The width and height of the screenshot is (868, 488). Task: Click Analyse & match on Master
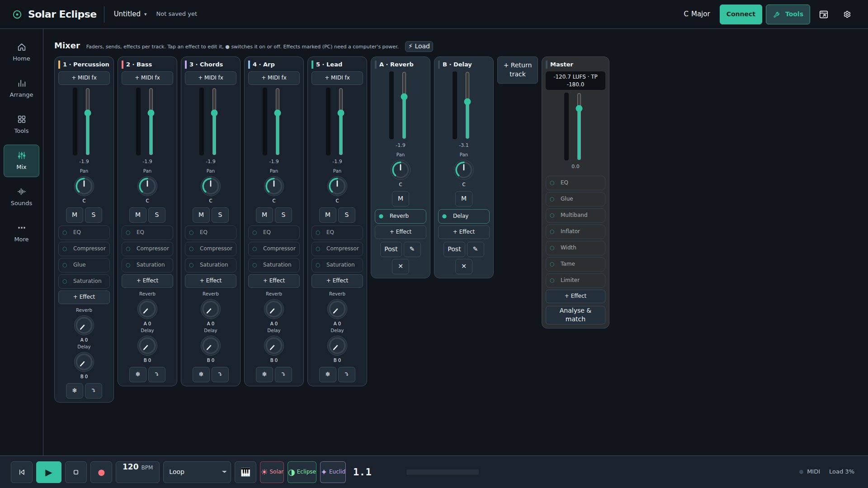point(576,315)
